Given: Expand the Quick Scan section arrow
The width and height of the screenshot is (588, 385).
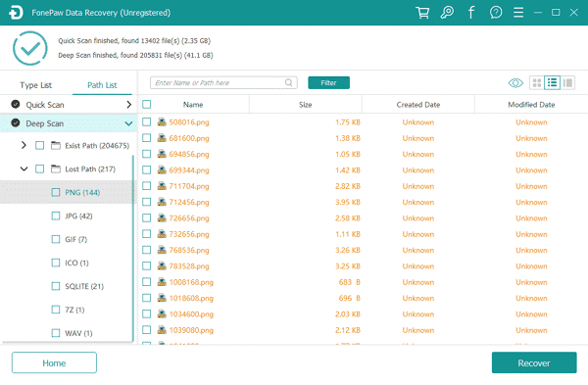Looking at the screenshot, I should coord(129,105).
